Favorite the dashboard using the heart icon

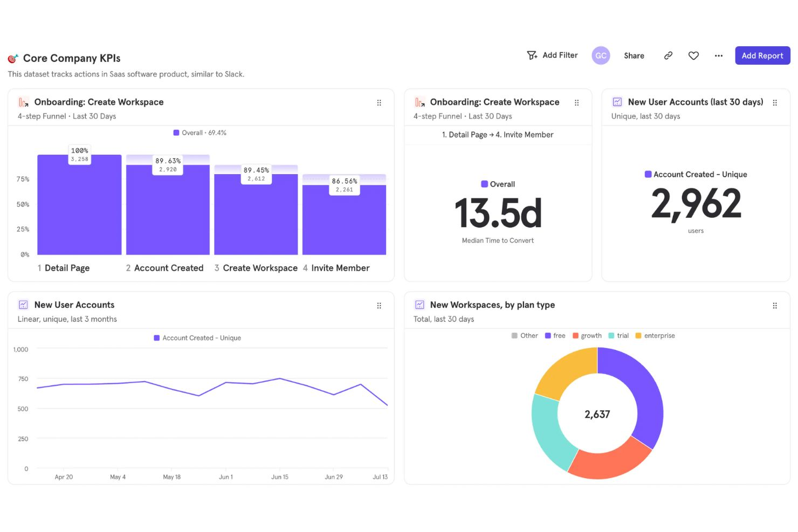point(693,55)
